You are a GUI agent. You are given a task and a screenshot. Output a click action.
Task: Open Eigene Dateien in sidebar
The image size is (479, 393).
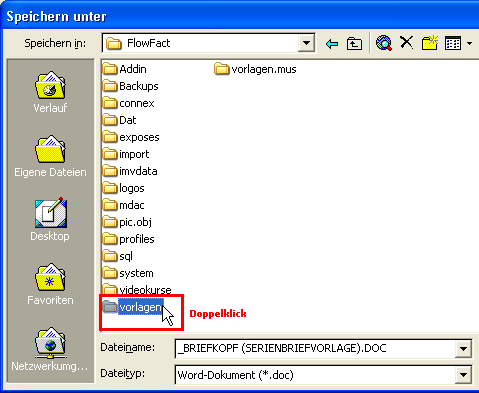click(50, 156)
